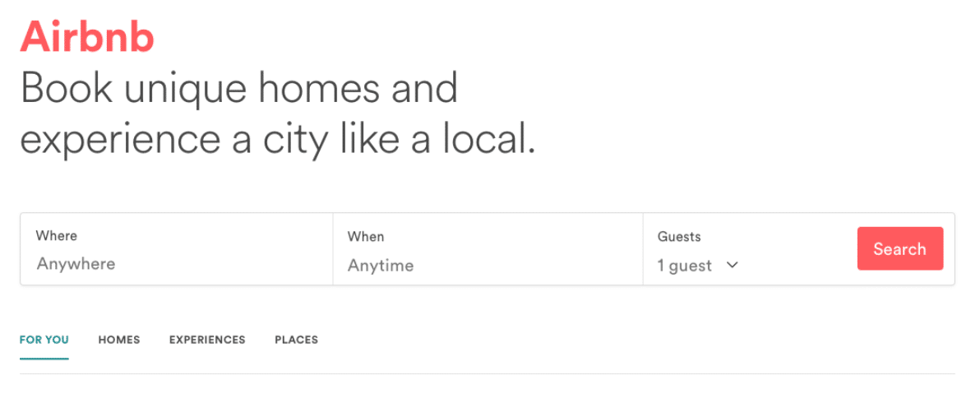Switch to the For You tab
The height and width of the screenshot is (403, 980).
[44, 340]
